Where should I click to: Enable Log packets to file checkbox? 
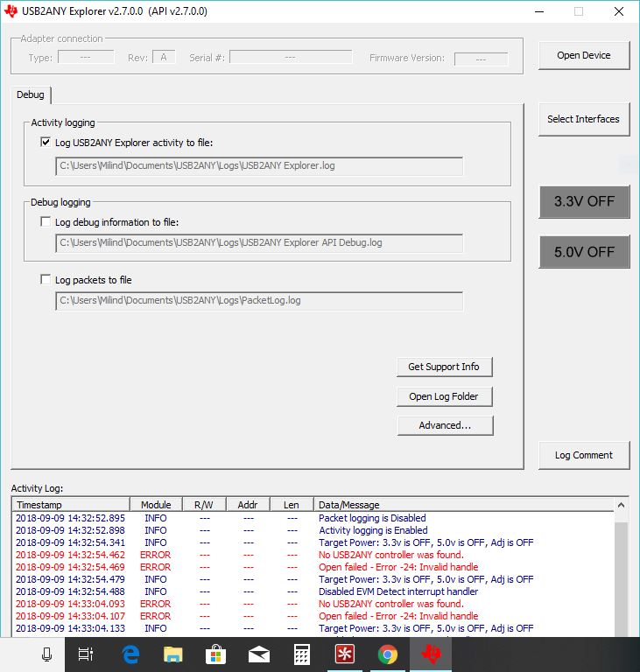pyautogui.click(x=46, y=279)
